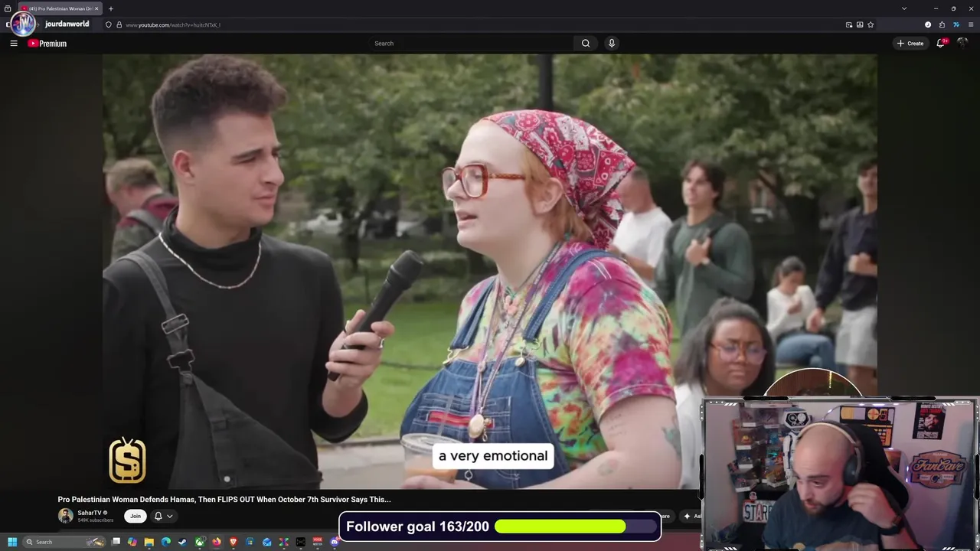Open the Firefox application menu
The image size is (980, 551).
[x=971, y=24]
